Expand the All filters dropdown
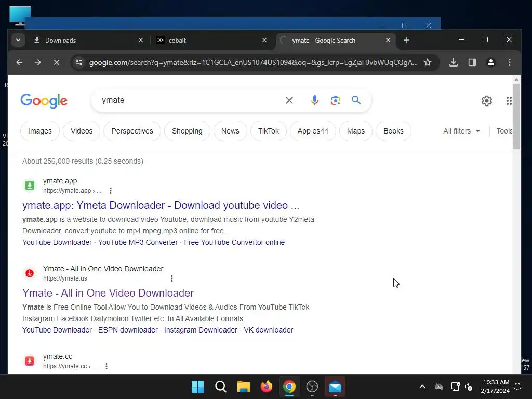The image size is (532, 399). pyautogui.click(x=461, y=131)
